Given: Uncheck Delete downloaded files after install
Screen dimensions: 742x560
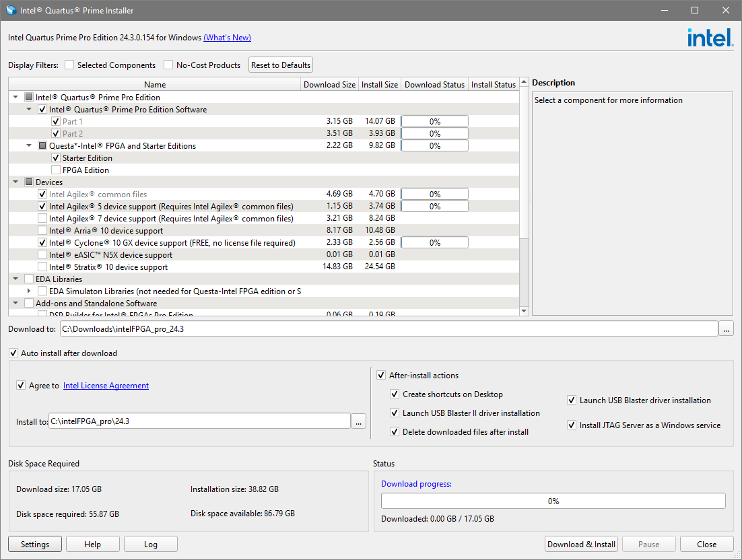Looking at the screenshot, I should point(395,432).
